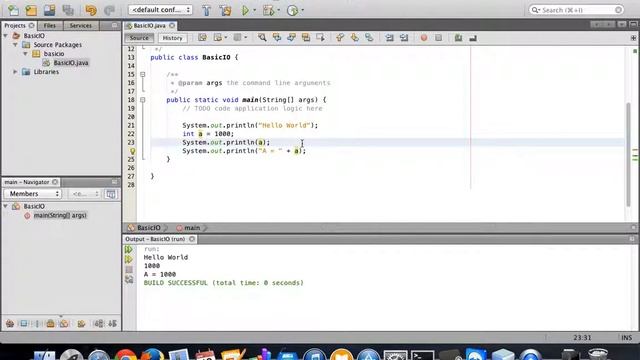Viewport: 640px width, 360px height.
Task: Click the Find Selection magnifier icon in editor toolbar
Action: [x=262, y=38]
